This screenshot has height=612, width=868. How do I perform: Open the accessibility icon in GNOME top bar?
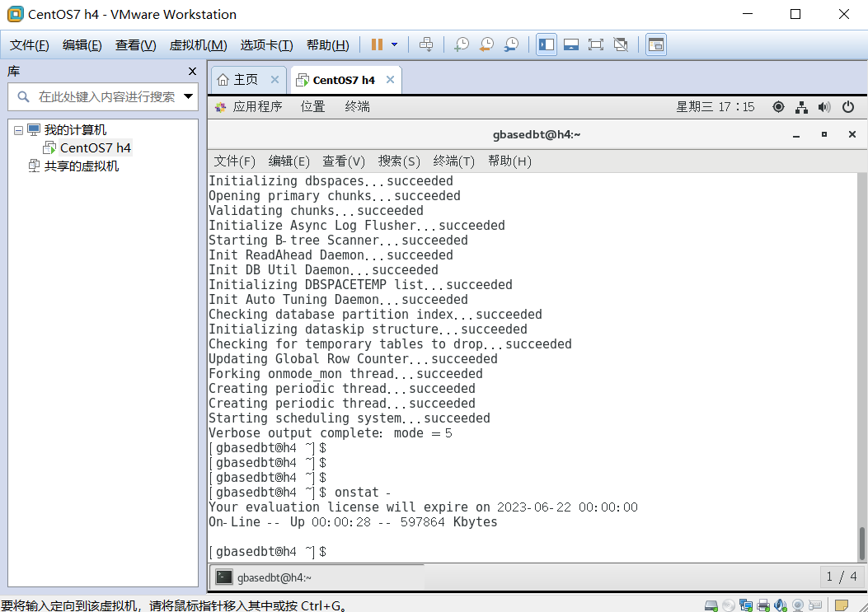(x=778, y=107)
